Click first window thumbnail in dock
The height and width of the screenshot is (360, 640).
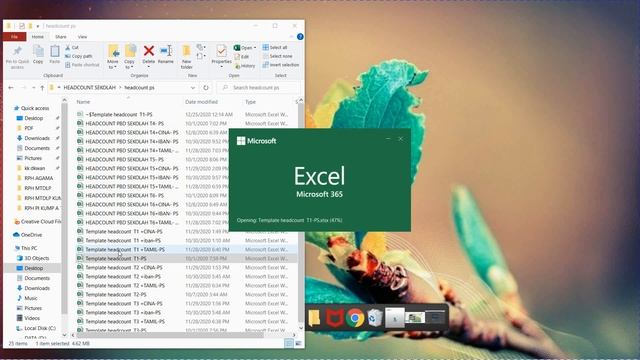click(x=394, y=318)
